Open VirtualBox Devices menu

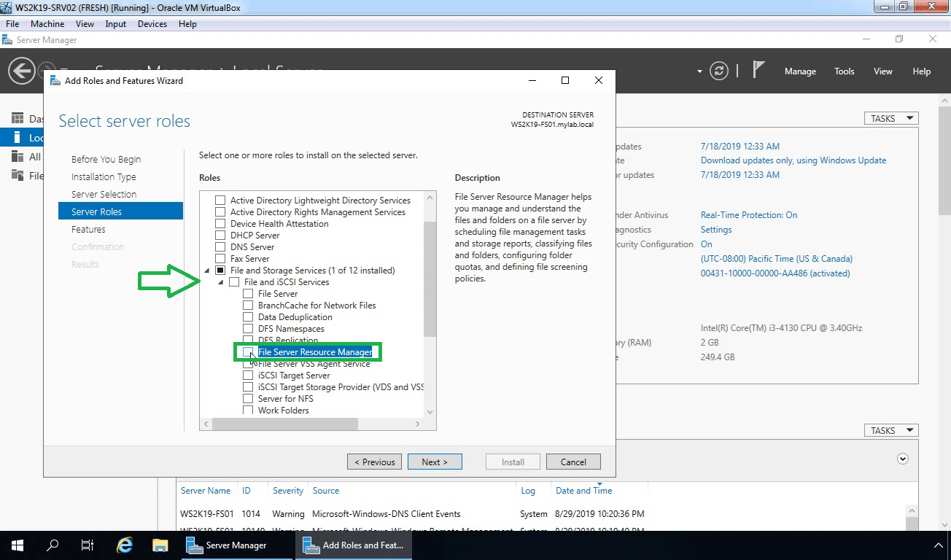point(152,24)
